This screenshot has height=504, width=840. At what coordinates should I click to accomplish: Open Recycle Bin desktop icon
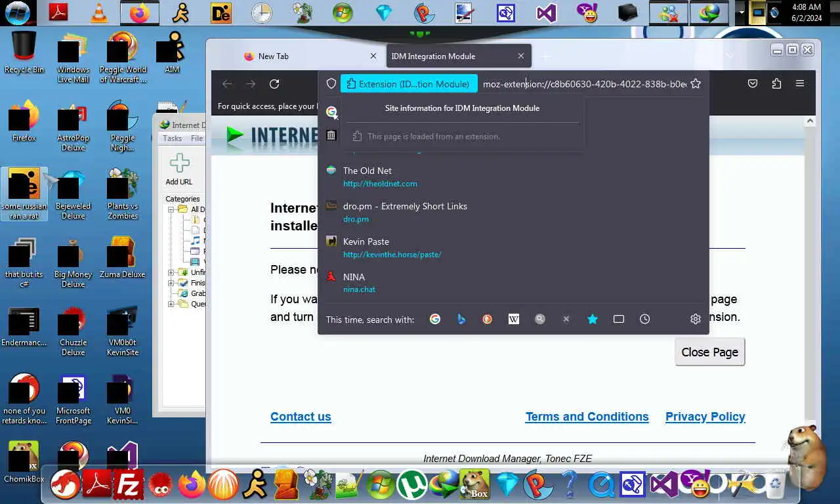tap(24, 52)
